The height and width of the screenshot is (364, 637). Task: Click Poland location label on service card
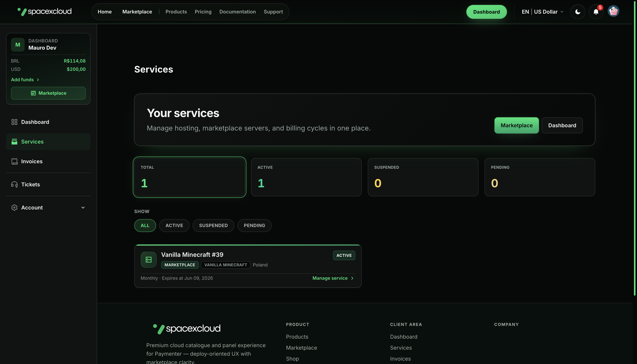tap(260, 265)
